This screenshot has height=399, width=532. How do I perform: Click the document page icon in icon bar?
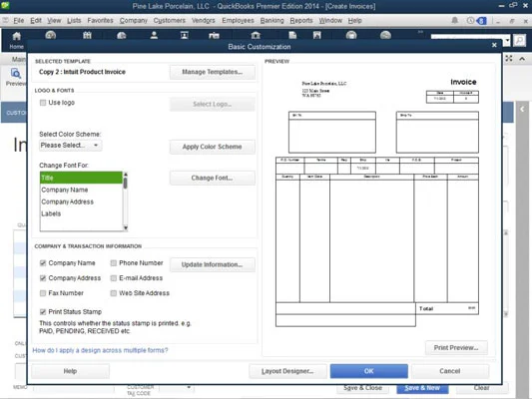(x=292, y=35)
